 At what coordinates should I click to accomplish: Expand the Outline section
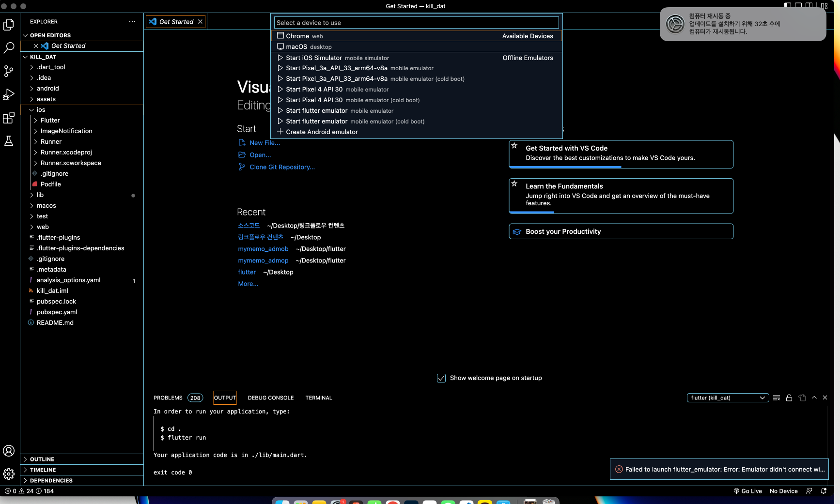82,459
